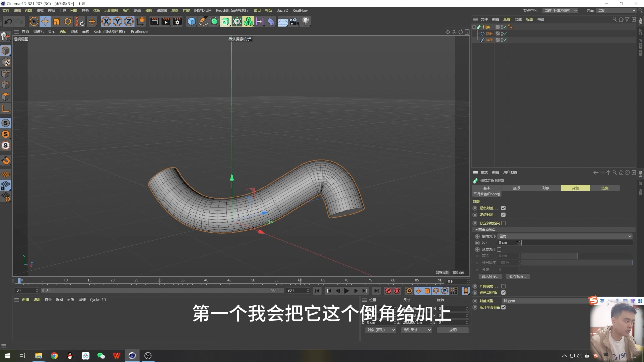Select the Rotate tool

pyautogui.click(x=68, y=22)
